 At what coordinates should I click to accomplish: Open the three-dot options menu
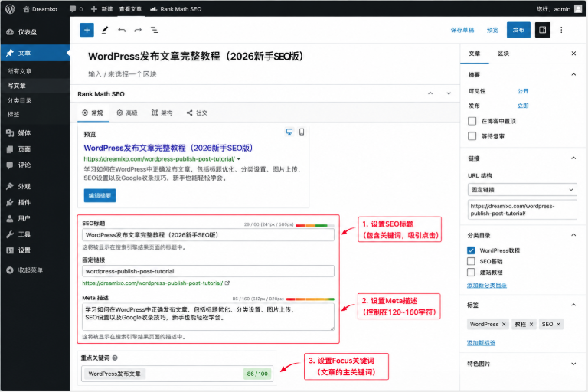561,30
